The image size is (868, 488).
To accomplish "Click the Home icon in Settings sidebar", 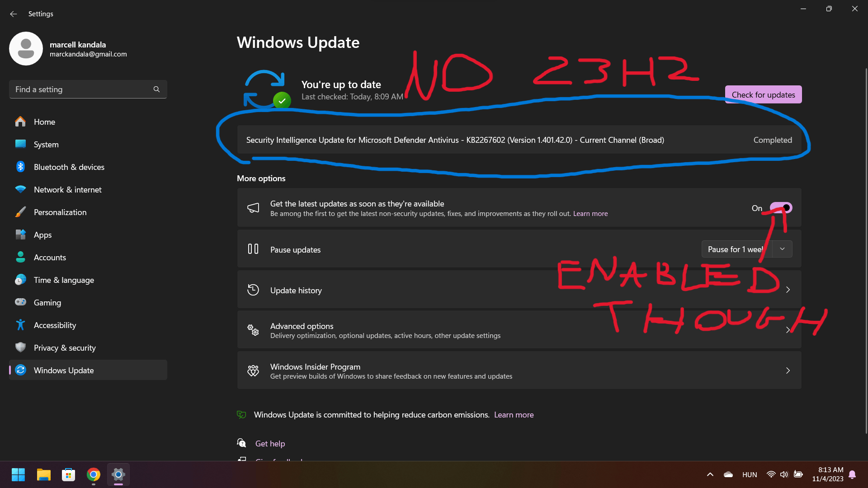I will click(20, 122).
